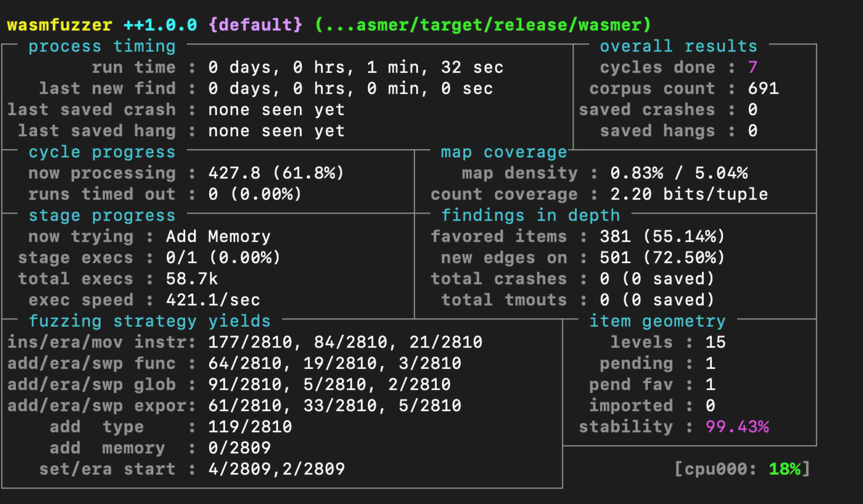This screenshot has height=504, width=863.
Task: Click the overall results section header
Action: click(x=678, y=46)
